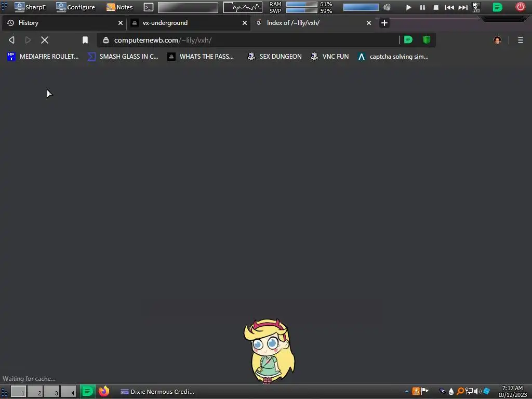
Task: Open a new browser tab
Action: tap(384, 23)
